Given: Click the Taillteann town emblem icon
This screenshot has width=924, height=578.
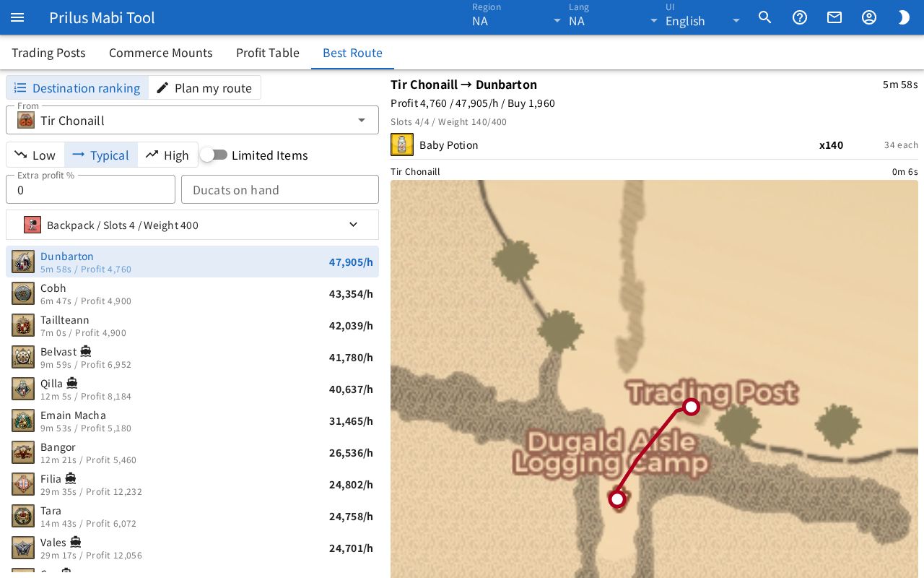Looking at the screenshot, I should point(23,325).
